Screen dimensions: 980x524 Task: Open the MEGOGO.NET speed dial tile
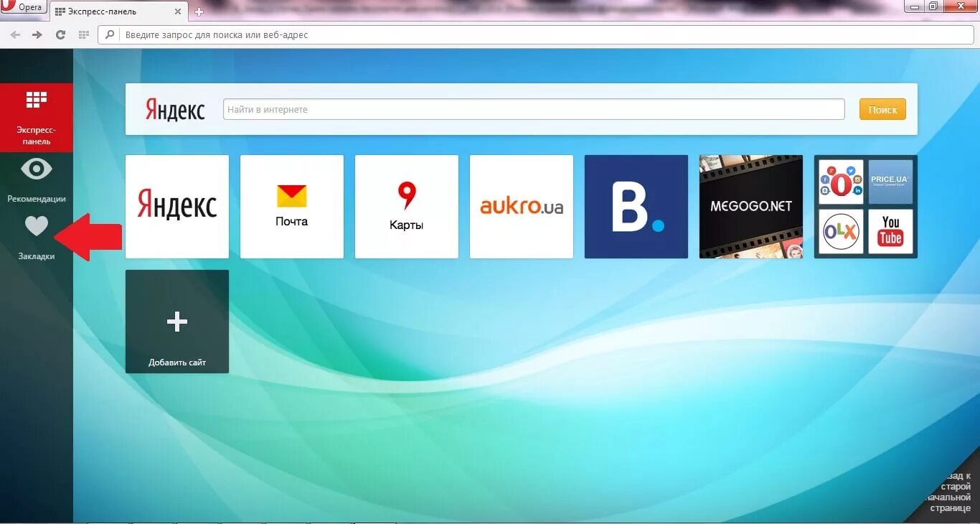point(751,207)
